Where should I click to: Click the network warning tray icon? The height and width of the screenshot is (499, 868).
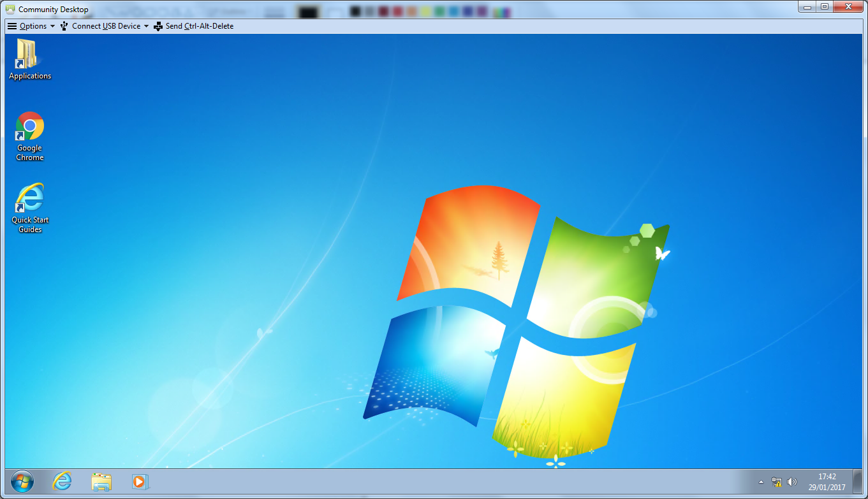(777, 482)
